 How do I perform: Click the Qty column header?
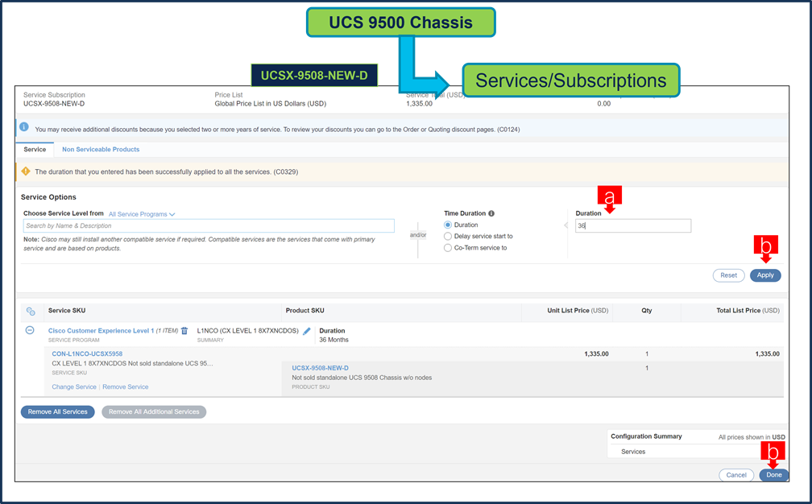[x=647, y=311]
